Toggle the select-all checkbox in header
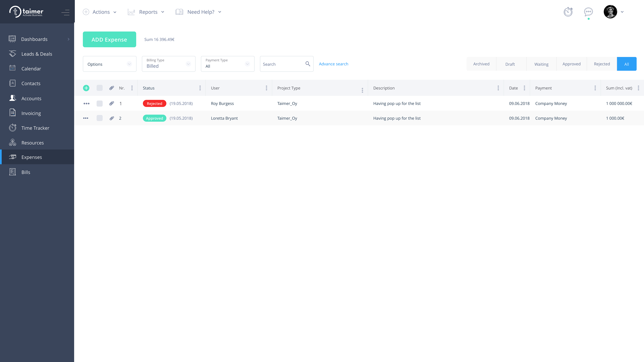Image resolution: width=644 pixels, height=362 pixels. (99, 88)
